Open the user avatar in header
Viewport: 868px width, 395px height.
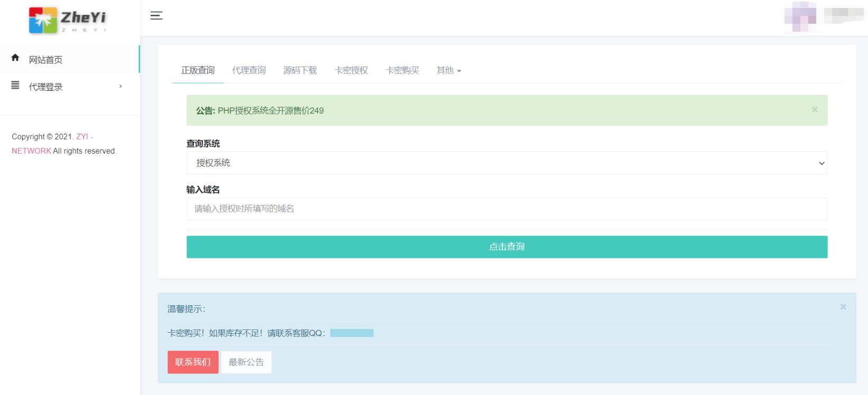800,16
